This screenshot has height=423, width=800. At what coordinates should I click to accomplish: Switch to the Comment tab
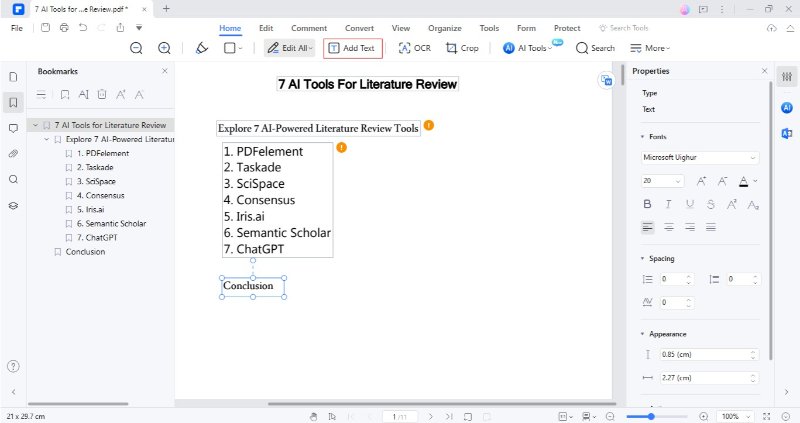point(309,28)
